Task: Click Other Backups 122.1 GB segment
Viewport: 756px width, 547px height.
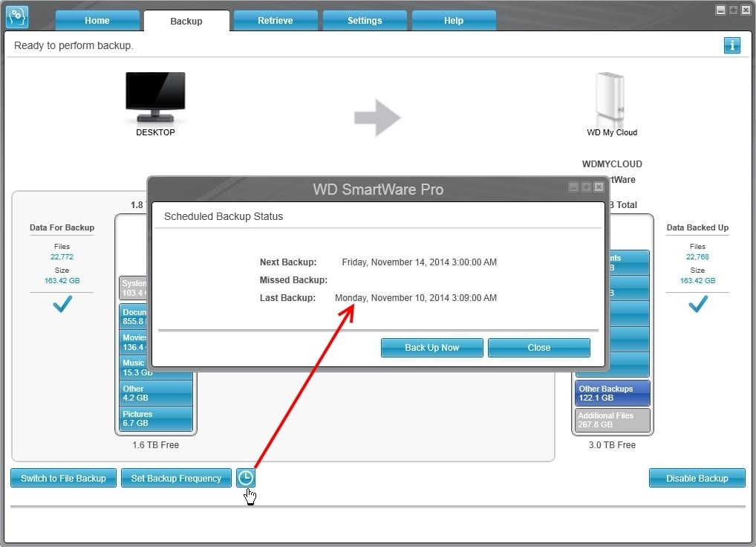Action: pyautogui.click(x=613, y=393)
